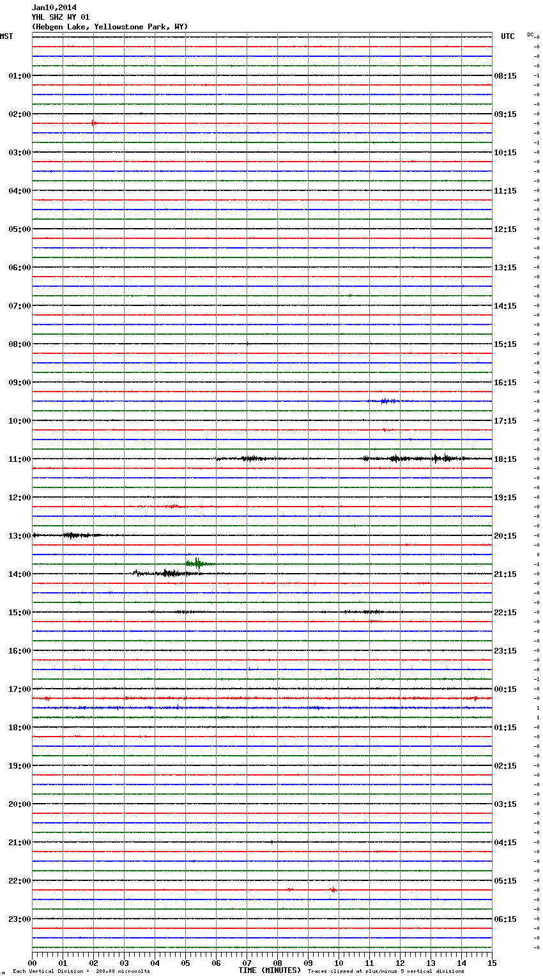Select the 04:00 MST hour label
Image resolution: width=543 pixels, height=980 pixels.
20,191
